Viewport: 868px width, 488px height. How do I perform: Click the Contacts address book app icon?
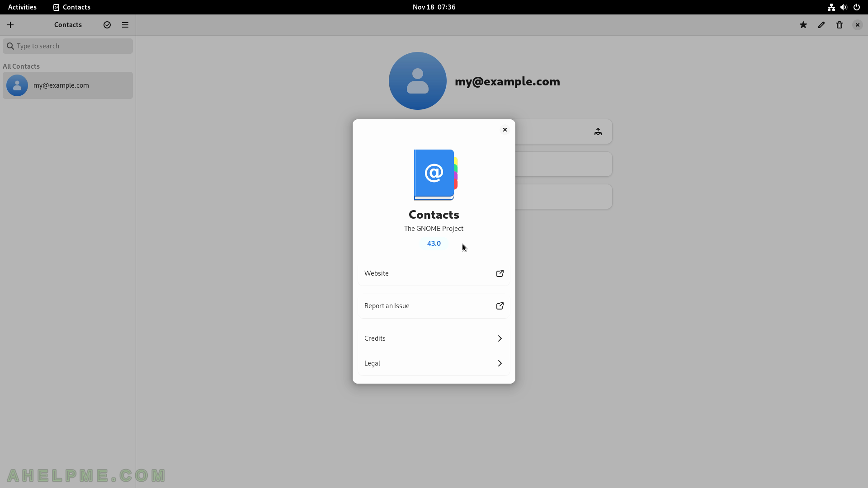coord(436,175)
